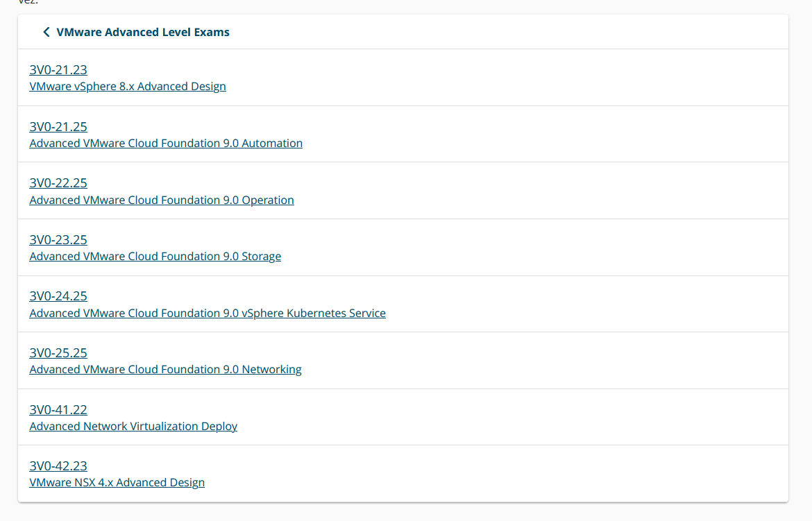
Task: Click blank area of the 3V0-23.25 row
Action: [521, 248]
